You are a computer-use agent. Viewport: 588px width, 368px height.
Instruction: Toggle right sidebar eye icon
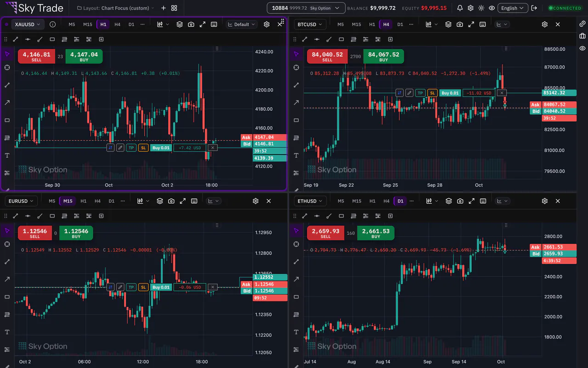(x=582, y=48)
